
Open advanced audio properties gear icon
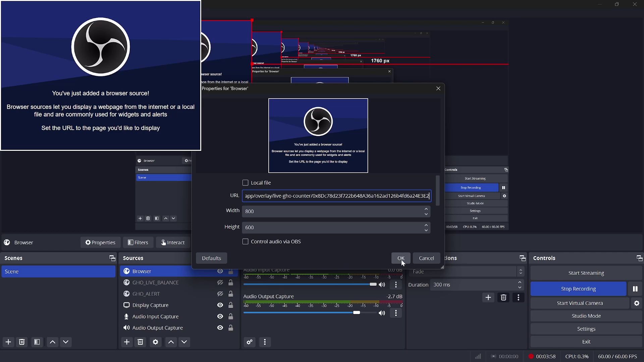click(250, 342)
